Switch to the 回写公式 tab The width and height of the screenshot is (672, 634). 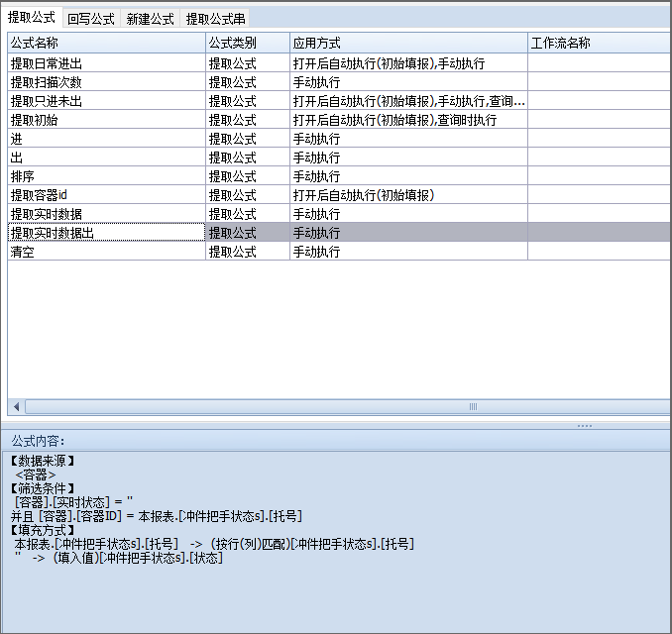click(x=91, y=19)
